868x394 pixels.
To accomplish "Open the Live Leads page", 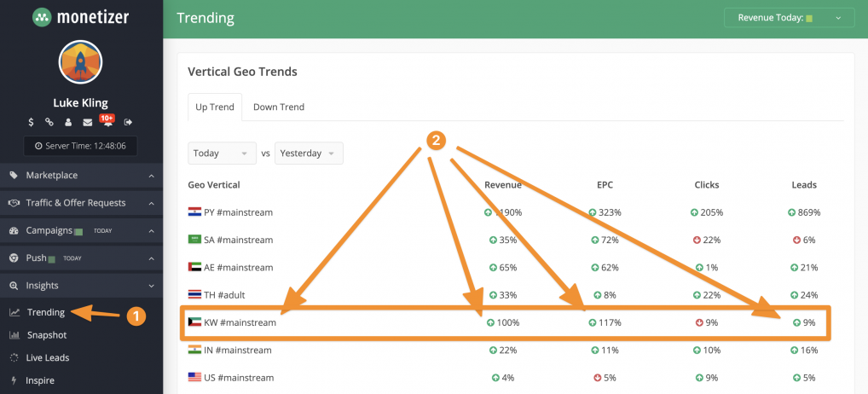I will click(x=48, y=357).
